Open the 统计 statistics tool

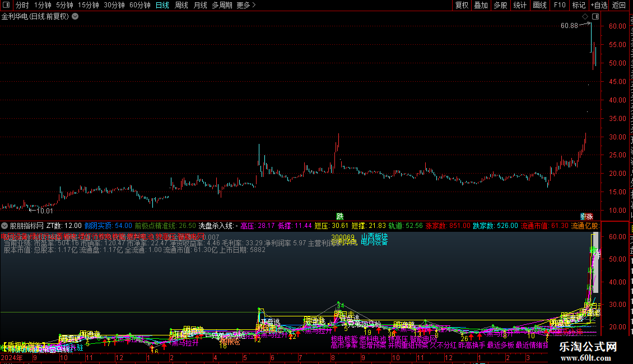click(x=520, y=5)
